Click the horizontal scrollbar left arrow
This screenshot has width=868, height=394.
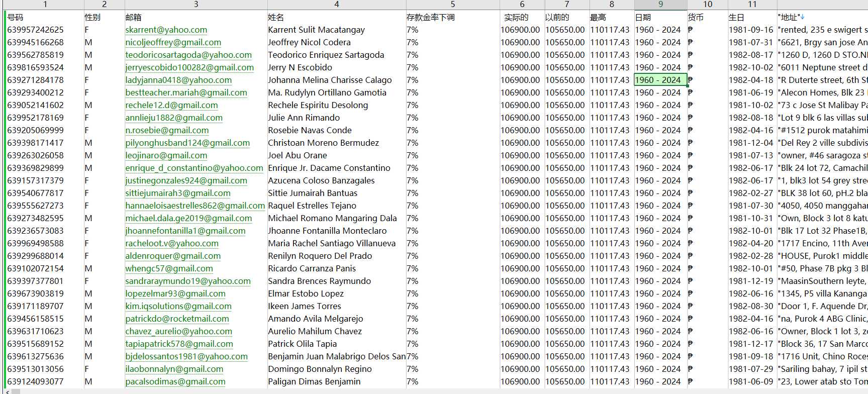7,391
